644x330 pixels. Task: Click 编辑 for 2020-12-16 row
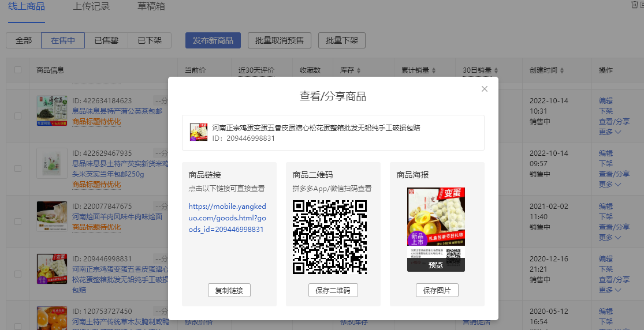tap(606, 258)
